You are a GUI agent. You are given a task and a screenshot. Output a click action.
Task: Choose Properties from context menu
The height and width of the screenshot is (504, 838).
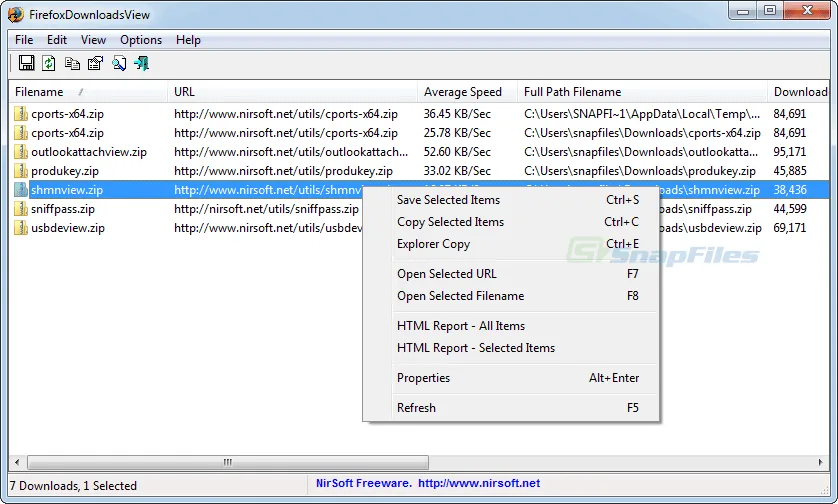[510, 378]
